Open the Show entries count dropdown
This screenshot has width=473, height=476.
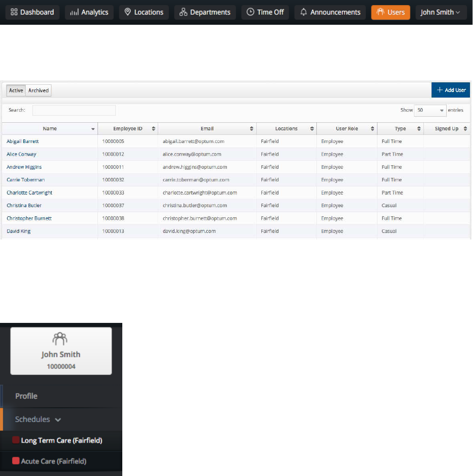point(430,110)
